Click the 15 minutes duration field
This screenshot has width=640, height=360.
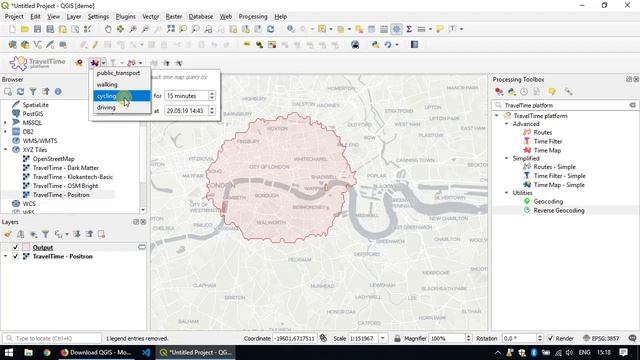[187, 96]
